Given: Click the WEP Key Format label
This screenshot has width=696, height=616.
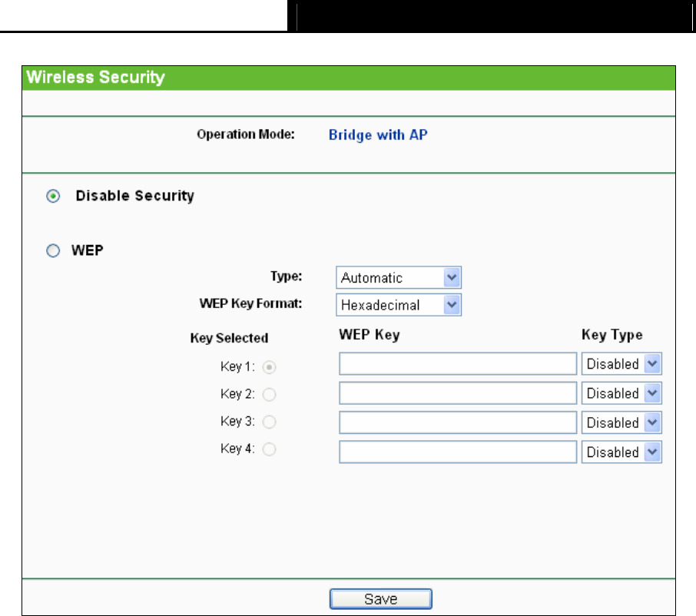Looking at the screenshot, I should point(250,303).
